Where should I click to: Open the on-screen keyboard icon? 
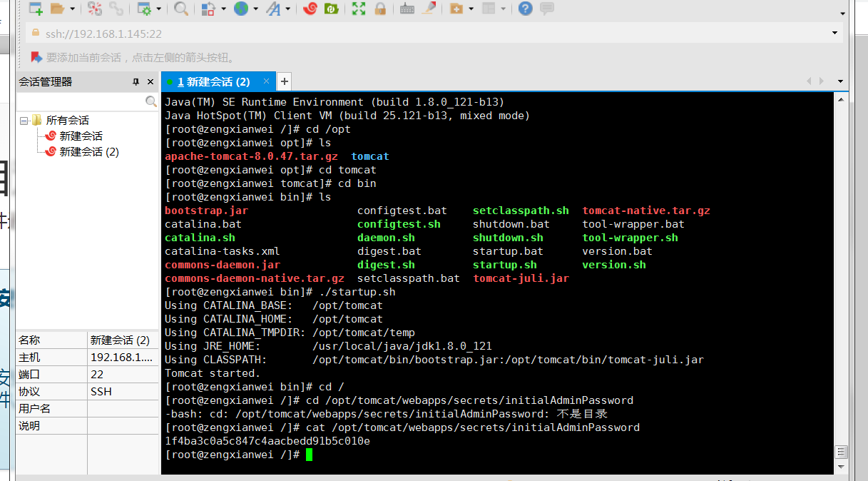coord(407,9)
